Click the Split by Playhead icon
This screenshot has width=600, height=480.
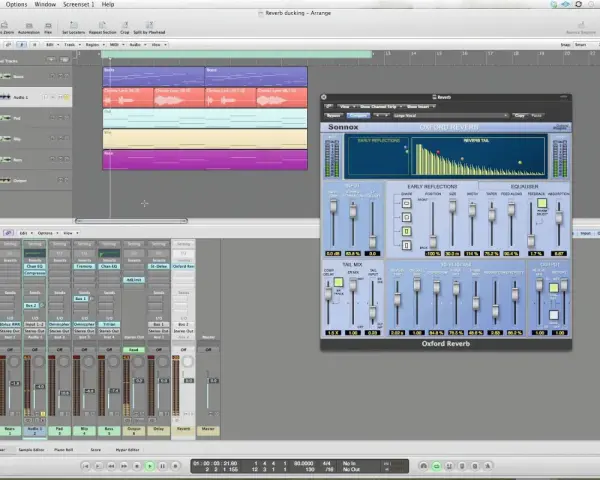[x=149, y=28]
